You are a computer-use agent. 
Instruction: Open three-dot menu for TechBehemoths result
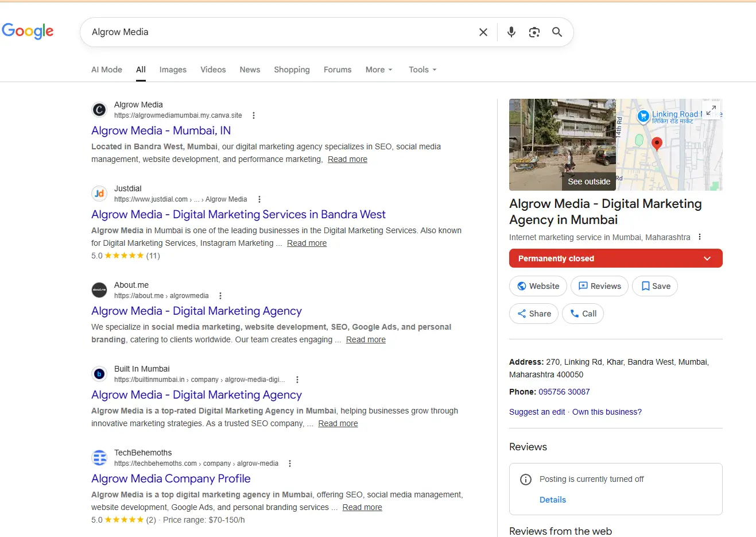[x=290, y=463]
